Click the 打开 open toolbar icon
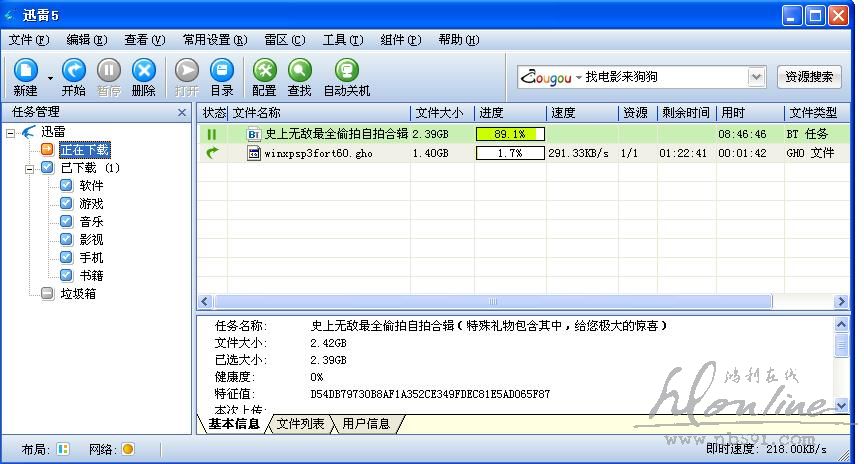Image resolution: width=864 pixels, height=464 pixels. pyautogui.click(x=187, y=71)
